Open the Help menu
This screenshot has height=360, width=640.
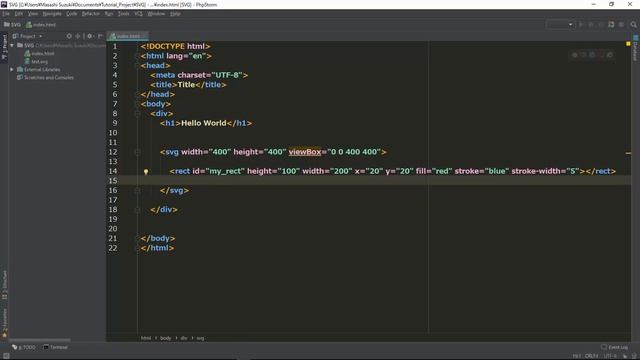coord(175,13)
